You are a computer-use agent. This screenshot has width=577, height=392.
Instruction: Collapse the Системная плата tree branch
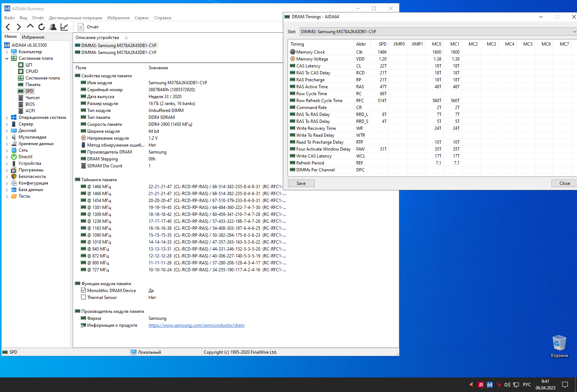[x=7, y=58]
